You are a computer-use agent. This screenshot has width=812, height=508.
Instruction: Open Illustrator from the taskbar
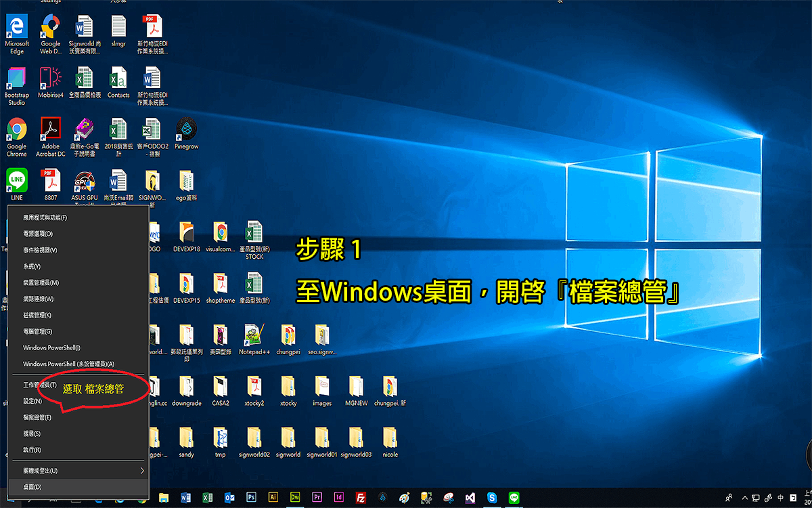click(273, 496)
